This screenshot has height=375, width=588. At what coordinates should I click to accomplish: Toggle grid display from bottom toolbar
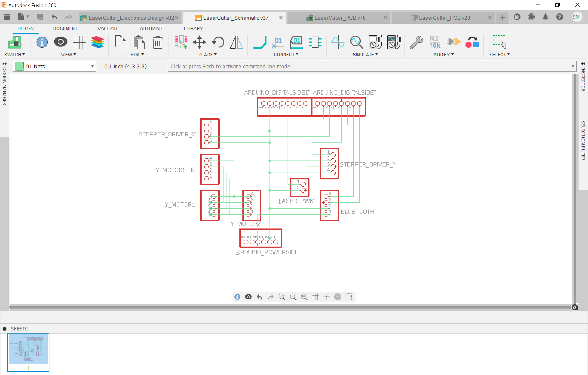point(315,297)
